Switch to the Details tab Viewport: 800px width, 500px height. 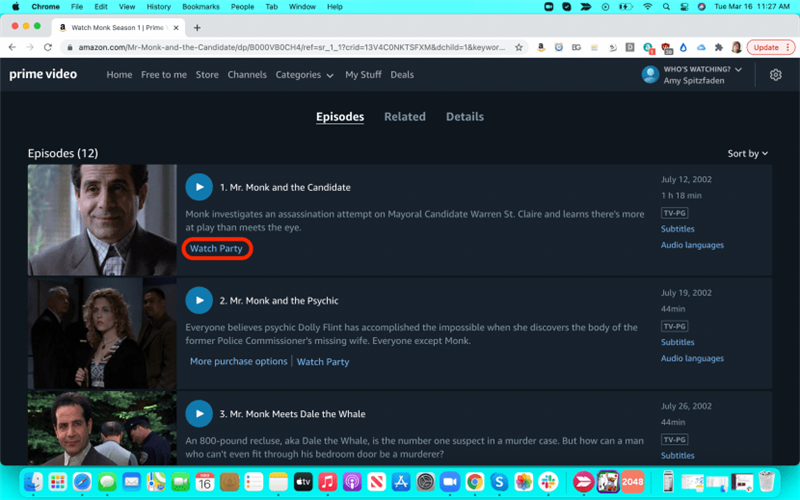click(x=465, y=117)
